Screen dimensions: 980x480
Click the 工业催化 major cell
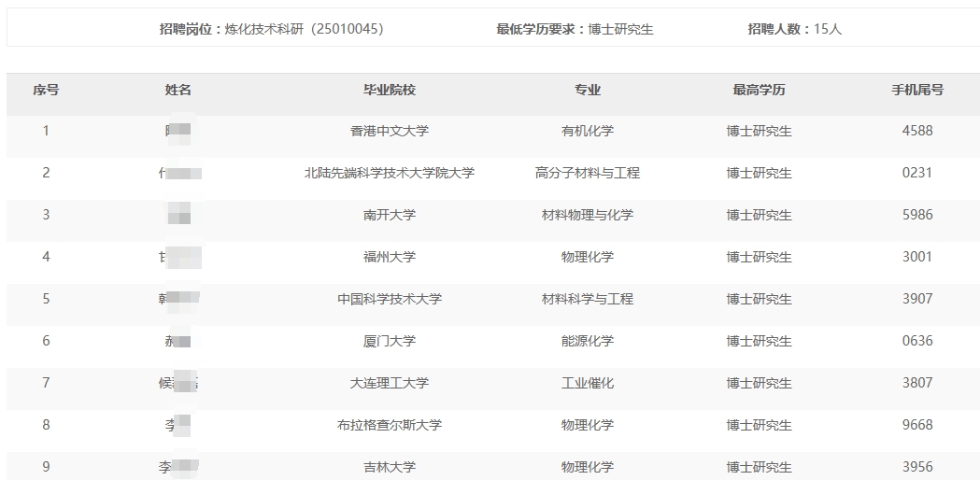click(588, 383)
